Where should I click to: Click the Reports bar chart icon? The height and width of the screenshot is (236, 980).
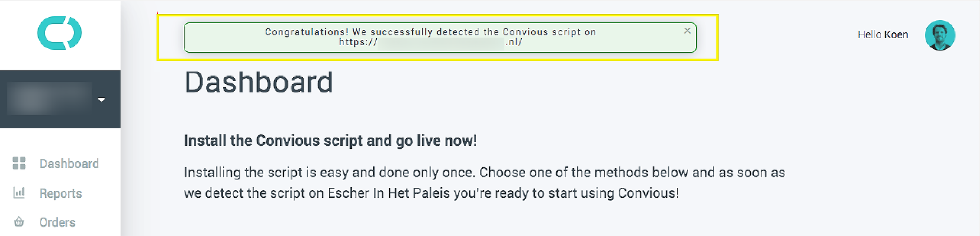pos(19,193)
